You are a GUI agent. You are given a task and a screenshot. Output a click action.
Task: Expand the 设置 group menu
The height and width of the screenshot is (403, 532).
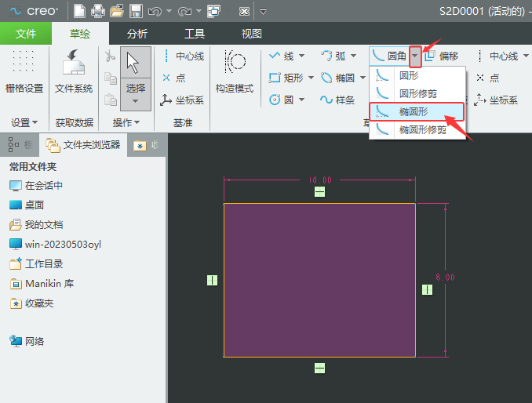pyautogui.click(x=24, y=122)
